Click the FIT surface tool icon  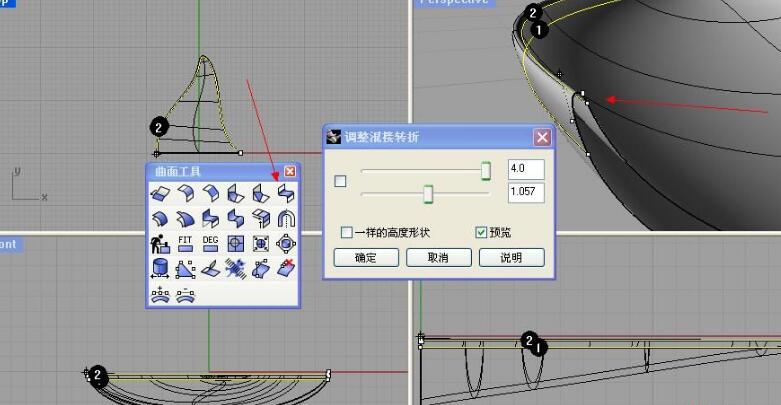pyautogui.click(x=185, y=243)
